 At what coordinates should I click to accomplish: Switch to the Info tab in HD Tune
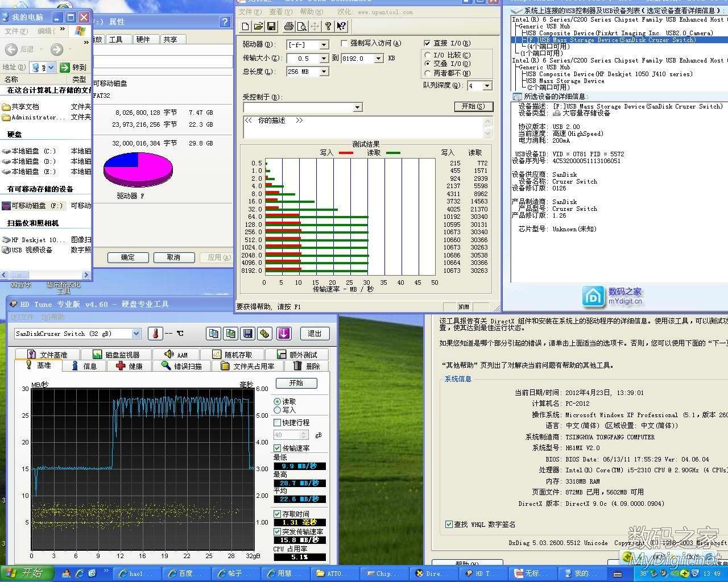click(84, 367)
